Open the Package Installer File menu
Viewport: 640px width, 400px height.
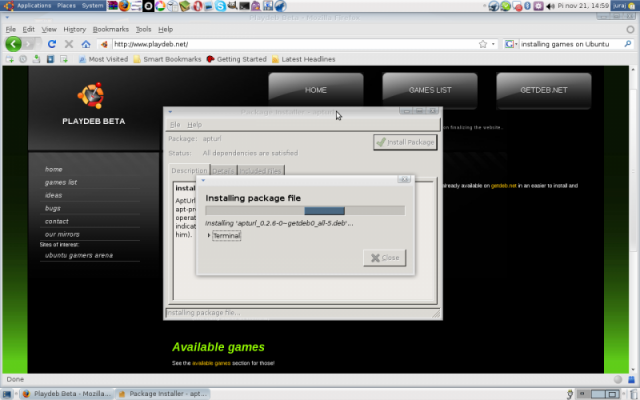click(x=175, y=124)
